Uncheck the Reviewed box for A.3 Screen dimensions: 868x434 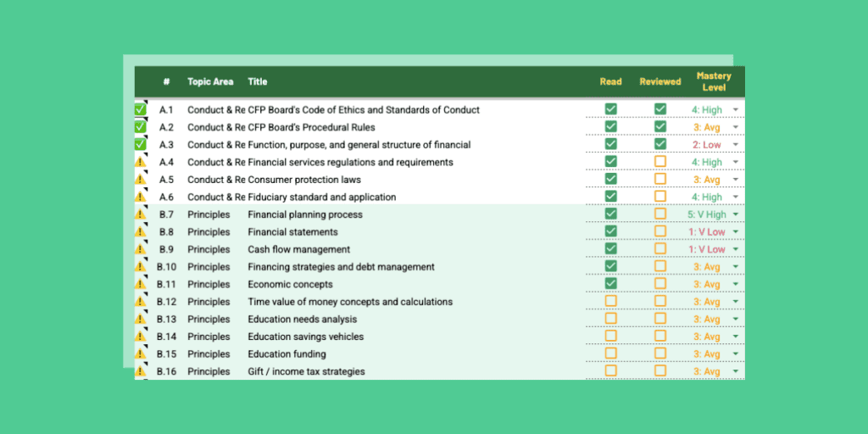click(659, 144)
